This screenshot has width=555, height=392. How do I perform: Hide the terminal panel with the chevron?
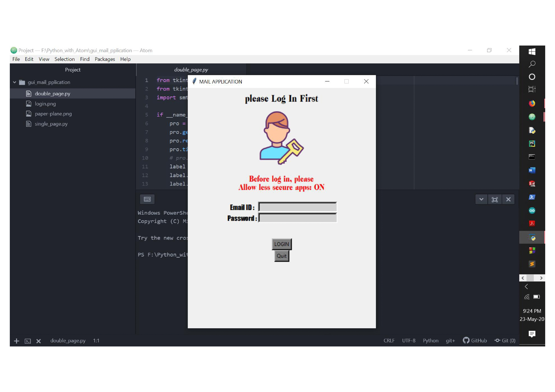(482, 199)
